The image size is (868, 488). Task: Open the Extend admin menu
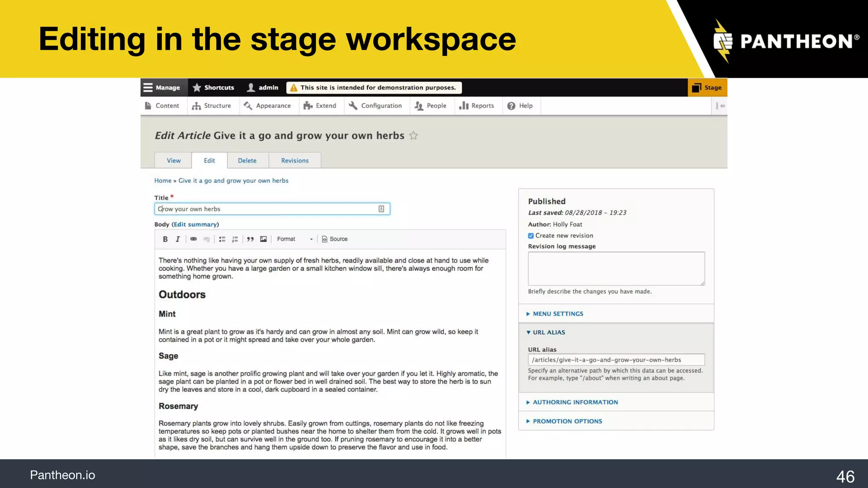(x=320, y=105)
